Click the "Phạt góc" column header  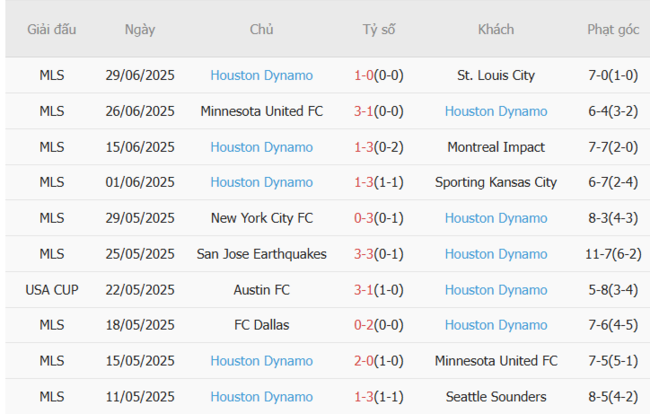[613, 29]
